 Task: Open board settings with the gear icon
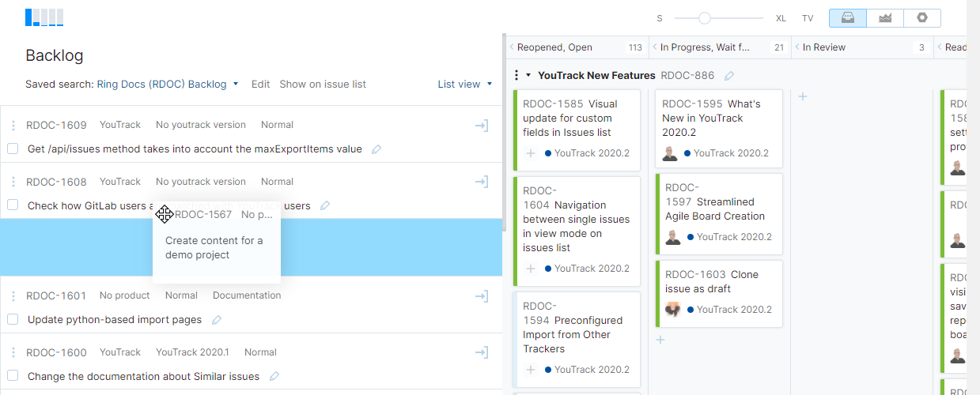coord(921,18)
